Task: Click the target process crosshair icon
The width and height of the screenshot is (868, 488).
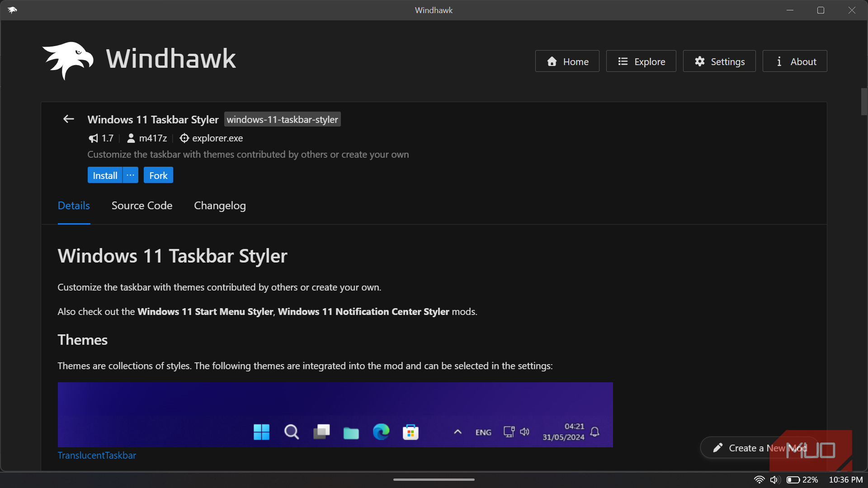Action: [184, 138]
